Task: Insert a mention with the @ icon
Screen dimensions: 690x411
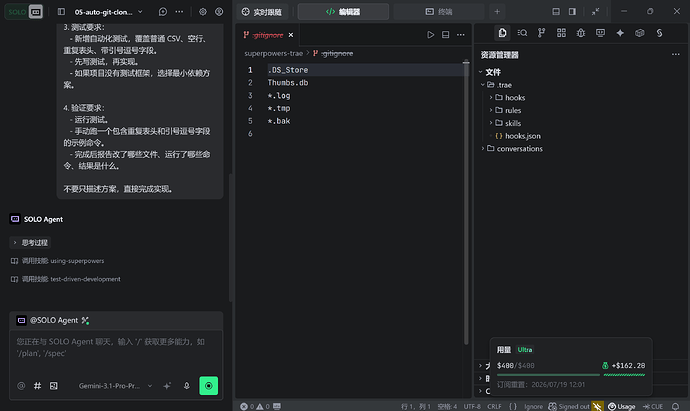Action: (x=21, y=386)
